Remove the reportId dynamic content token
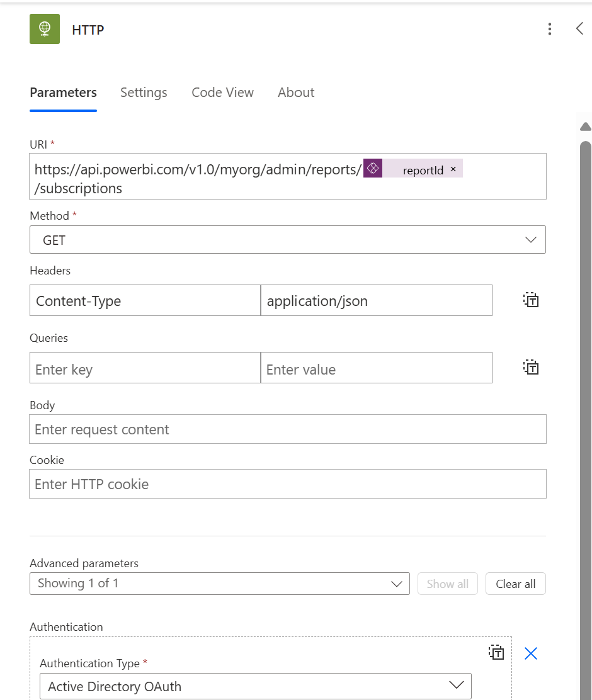The image size is (592, 700). pyautogui.click(x=453, y=169)
